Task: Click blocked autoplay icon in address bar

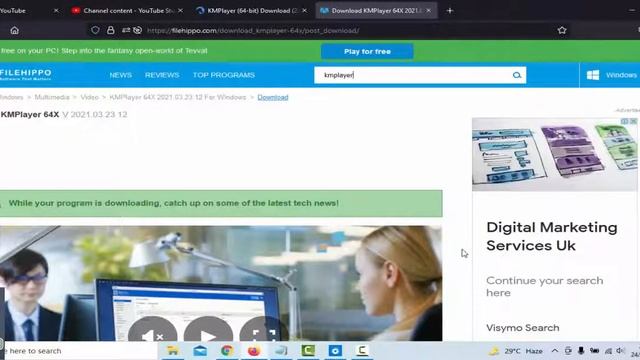Action: [138, 30]
